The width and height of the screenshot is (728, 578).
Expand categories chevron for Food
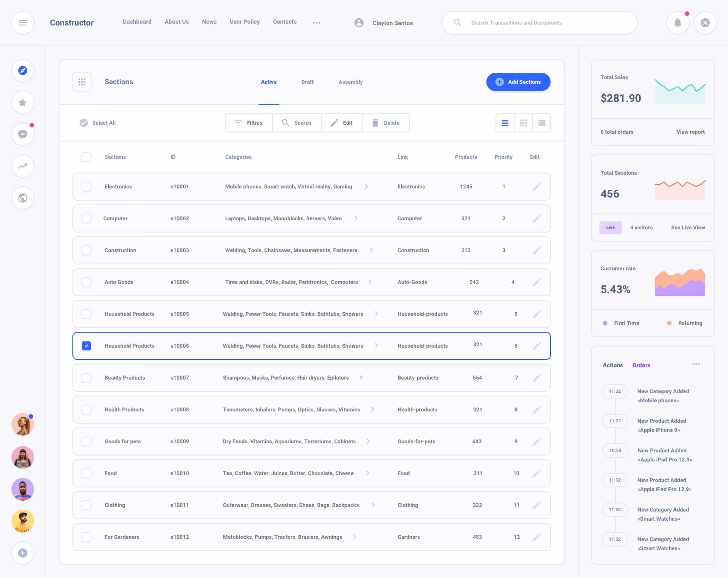368,473
